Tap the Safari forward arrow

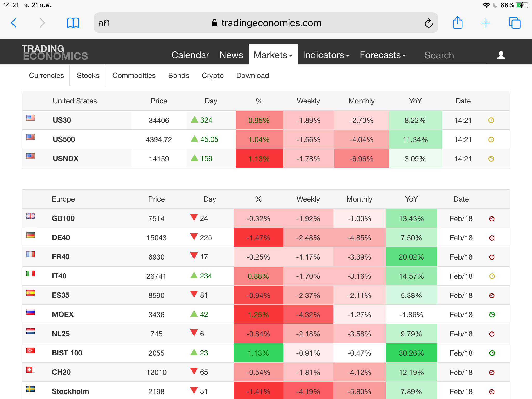coord(42,23)
